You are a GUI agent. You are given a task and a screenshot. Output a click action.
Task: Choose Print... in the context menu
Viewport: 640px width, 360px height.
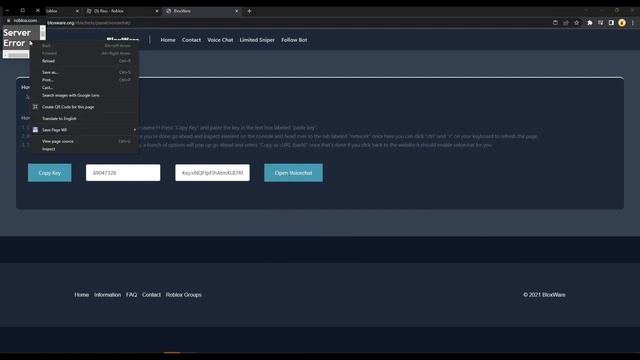[x=85, y=80]
